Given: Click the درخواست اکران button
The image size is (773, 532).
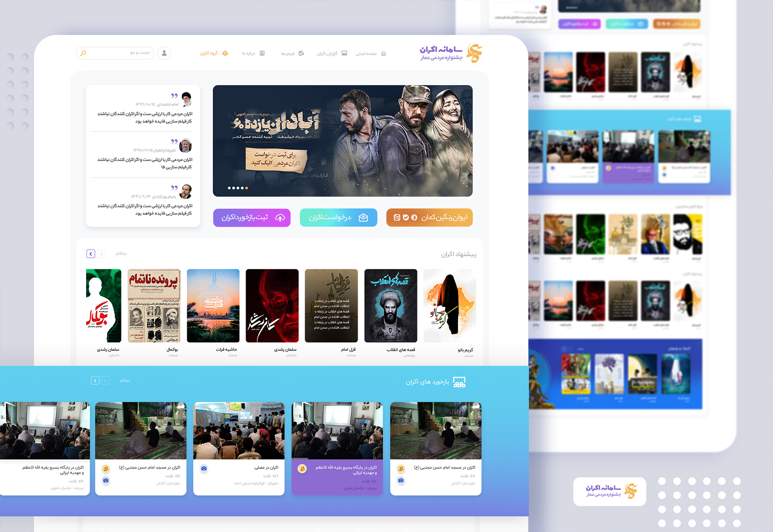Looking at the screenshot, I should [x=338, y=218].
